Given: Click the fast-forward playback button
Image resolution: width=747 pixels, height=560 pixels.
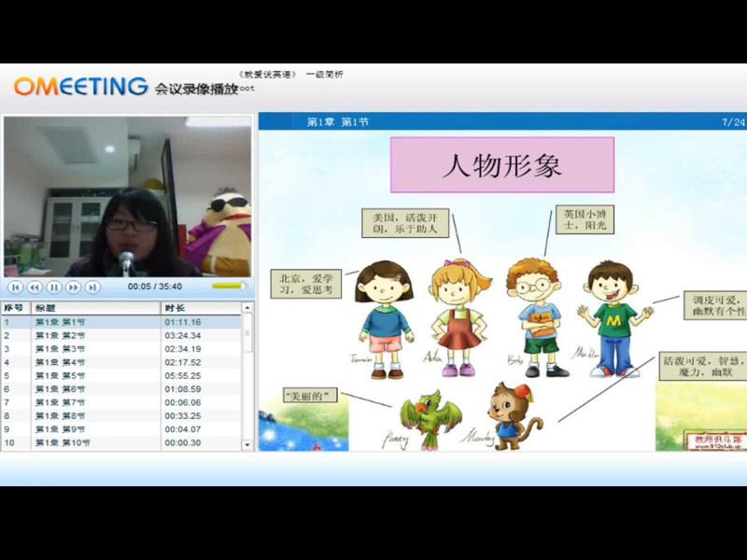Looking at the screenshot, I should pos(74,287).
